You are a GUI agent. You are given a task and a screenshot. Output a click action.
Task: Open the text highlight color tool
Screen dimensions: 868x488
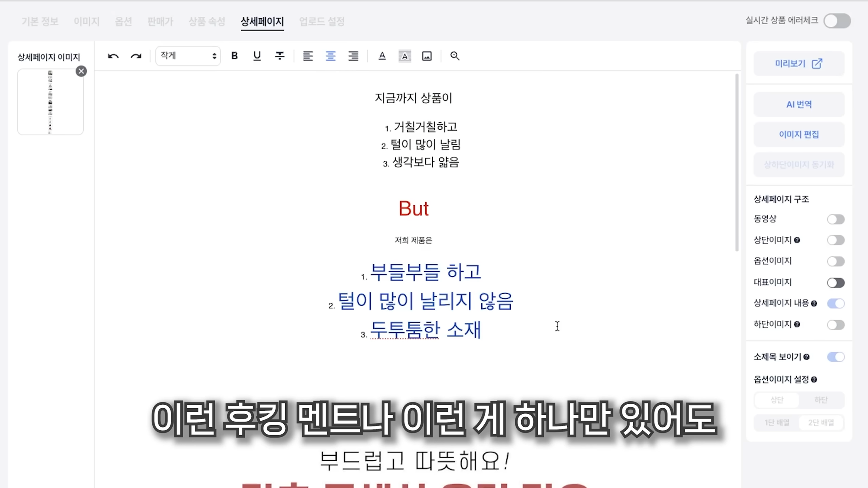point(404,56)
